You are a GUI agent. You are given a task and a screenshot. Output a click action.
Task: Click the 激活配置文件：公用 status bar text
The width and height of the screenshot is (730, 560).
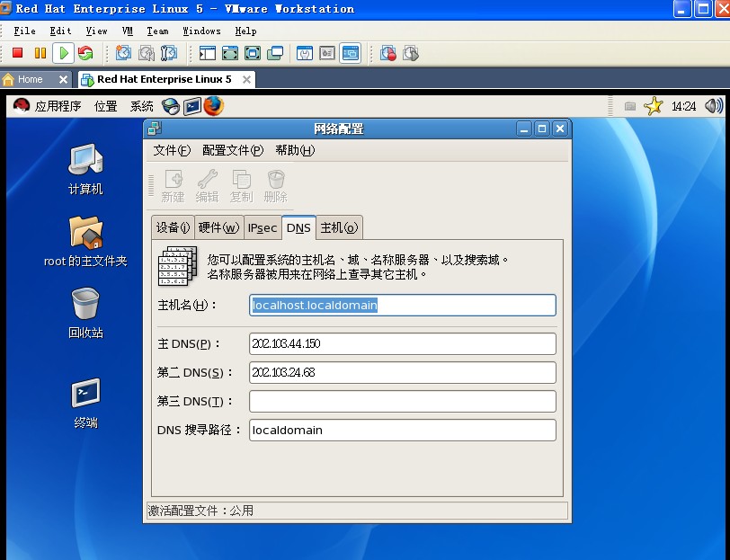pos(200,511)
